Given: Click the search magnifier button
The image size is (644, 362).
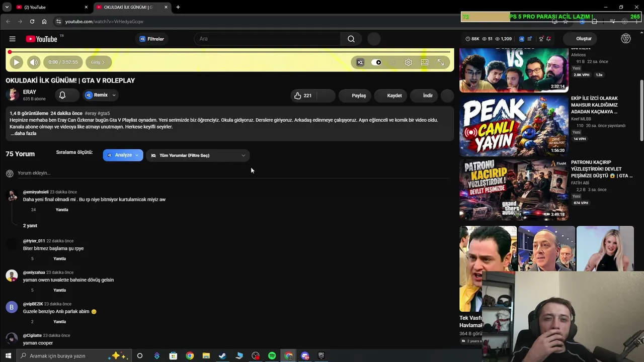Looking at the screenshot, I should pyautogui.click(x=351, y=39).
